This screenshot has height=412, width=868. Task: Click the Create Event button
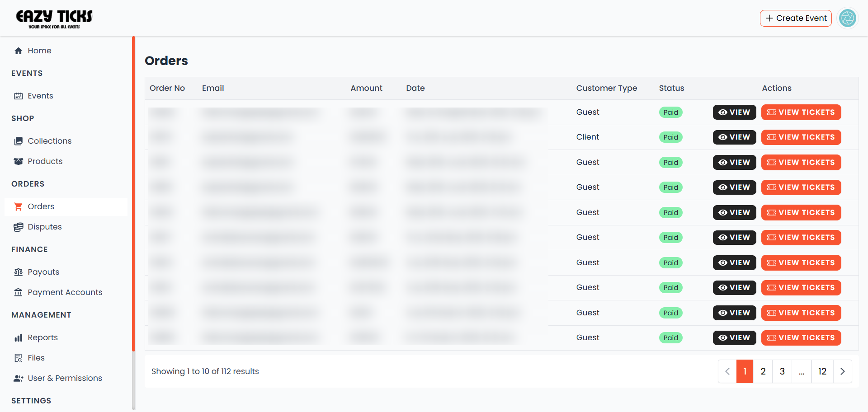(796, 18)
